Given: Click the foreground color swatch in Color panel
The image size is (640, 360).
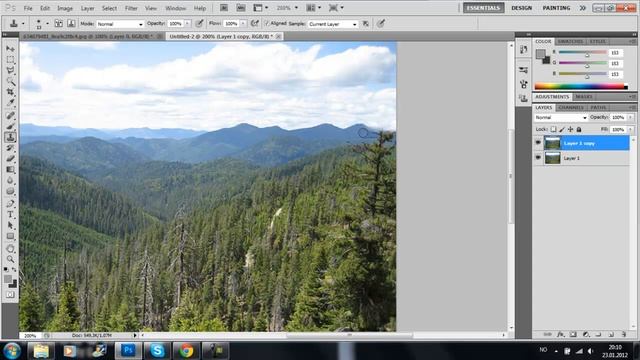Looking at the screenshot, I should click(540, 53).
